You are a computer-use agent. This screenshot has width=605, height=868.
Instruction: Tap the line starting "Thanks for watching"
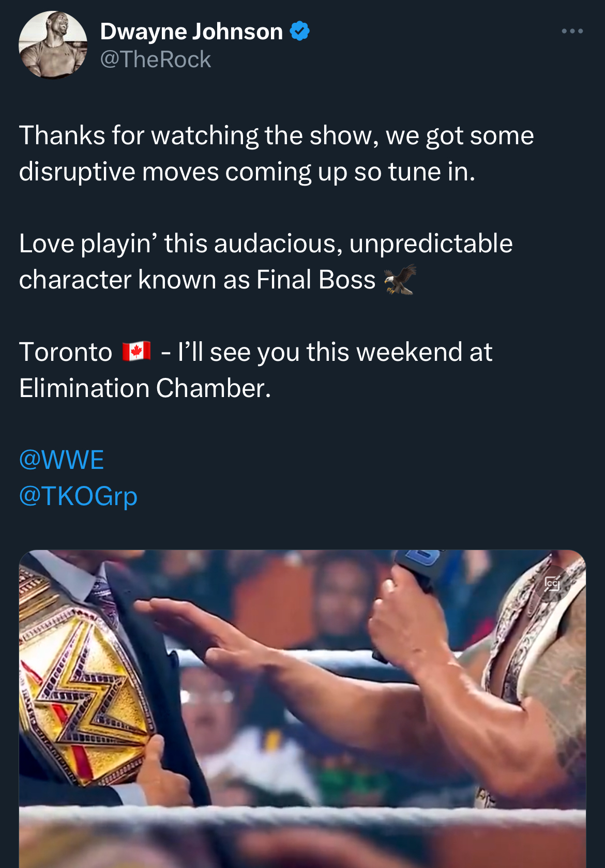276,135
